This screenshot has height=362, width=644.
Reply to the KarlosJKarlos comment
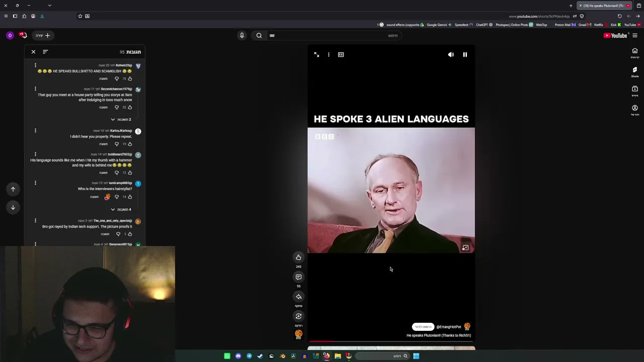point(103,144)
